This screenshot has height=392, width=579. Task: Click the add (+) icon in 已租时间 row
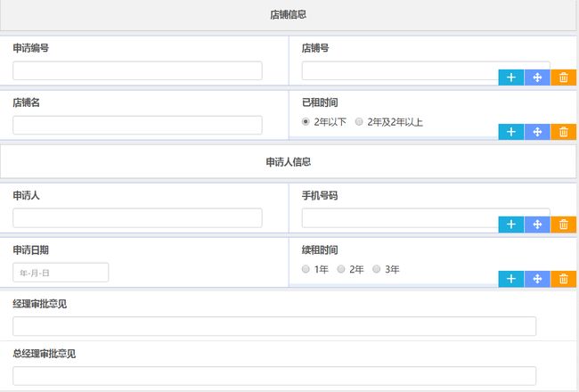click(511, 132)
